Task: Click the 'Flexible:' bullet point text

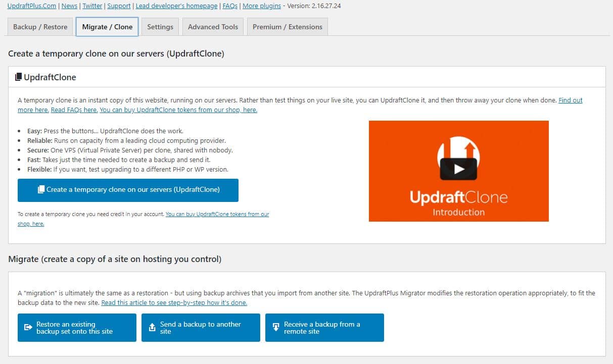Action: coord(128,170)
